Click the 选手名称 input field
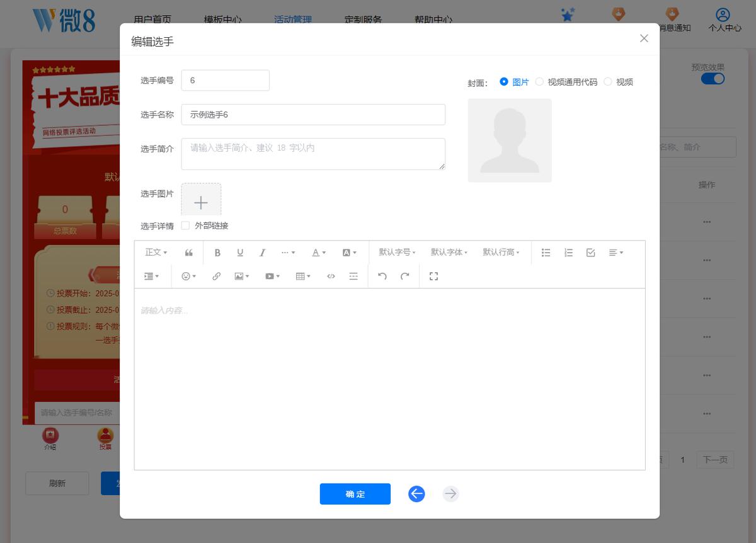The height and width of the screenshot is (543, 756). tap(313, 115)
